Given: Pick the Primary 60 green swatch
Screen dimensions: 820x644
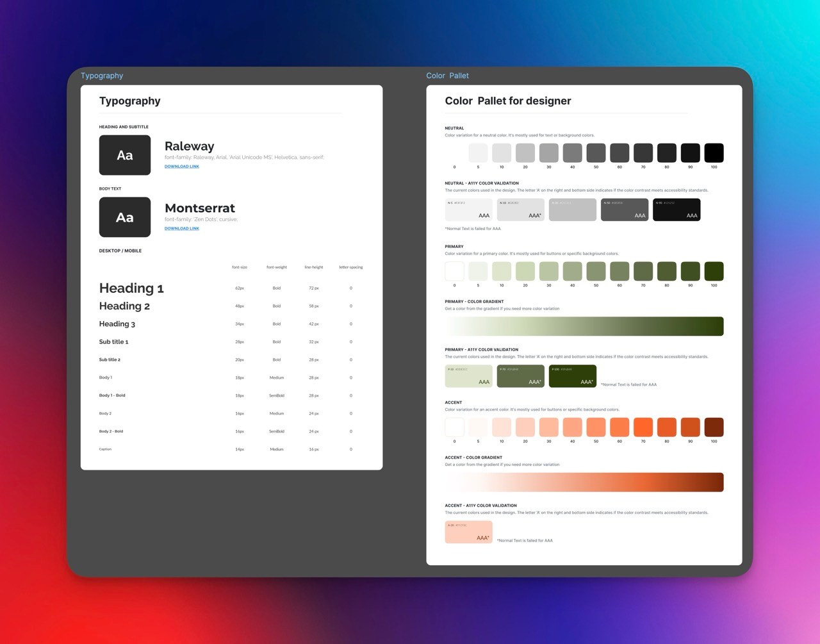Looking at the screenshot, I should coord(619,271).
